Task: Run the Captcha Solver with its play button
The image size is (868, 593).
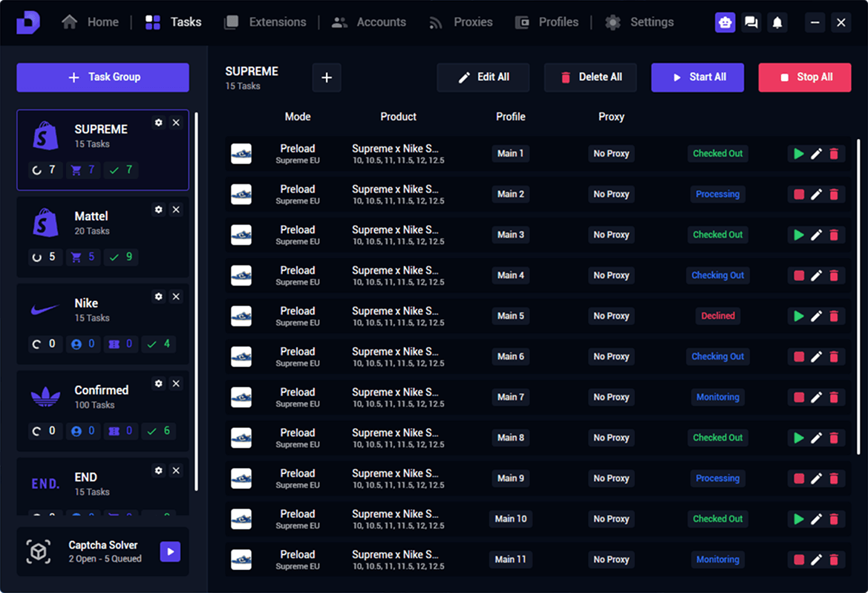Action: click(x=170, y=551)
